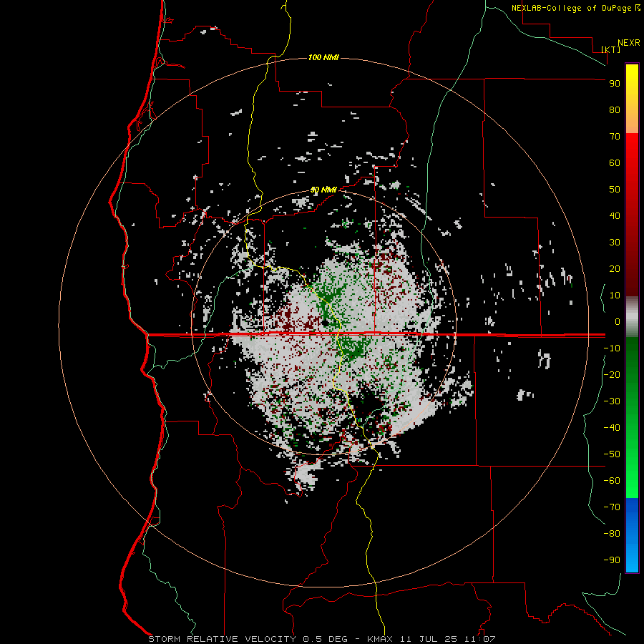Viewport: 644px width, 644px height.
Task: Pick the blue bottom band of the color bar
Action: [x=632, y=535]
